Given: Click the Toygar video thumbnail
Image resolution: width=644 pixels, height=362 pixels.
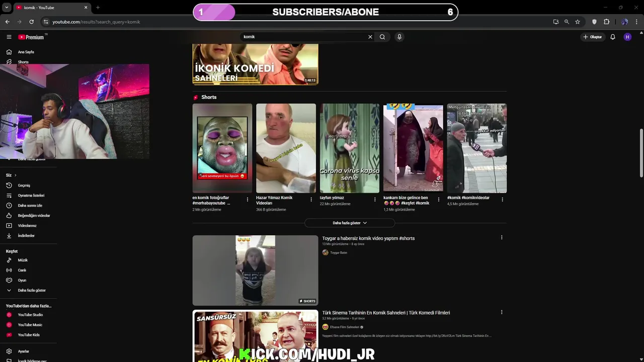Looking at the screenshot, I should click(256, 270).
